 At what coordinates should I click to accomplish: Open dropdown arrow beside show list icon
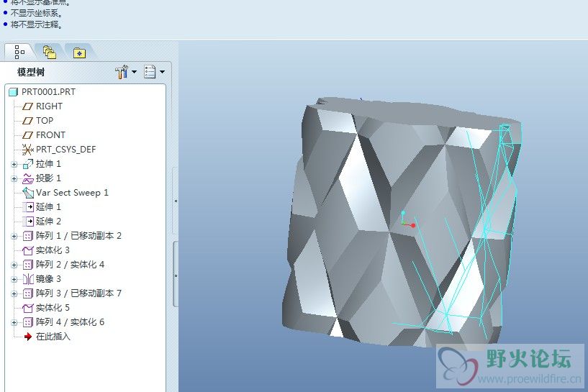(163, 72)
